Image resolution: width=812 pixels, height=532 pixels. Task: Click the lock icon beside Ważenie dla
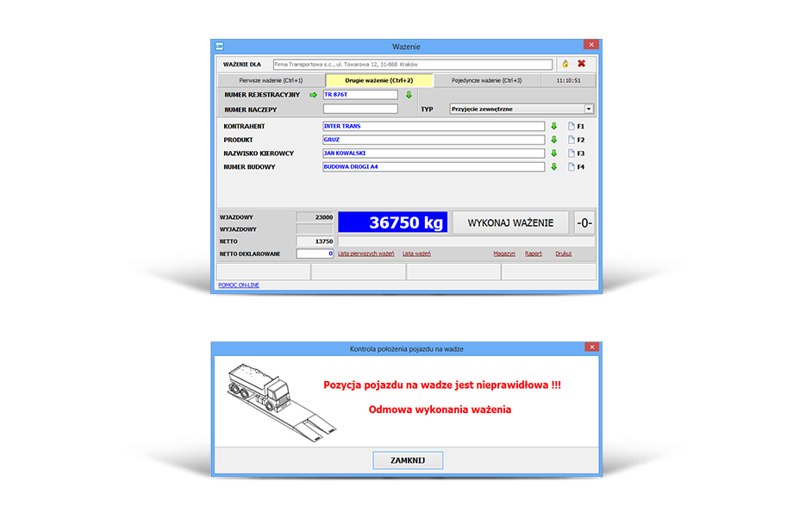click(x=565, y=64)
